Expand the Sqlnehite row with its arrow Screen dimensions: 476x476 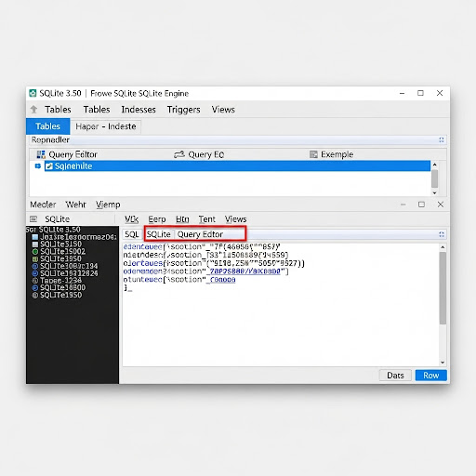pos(38,166)
